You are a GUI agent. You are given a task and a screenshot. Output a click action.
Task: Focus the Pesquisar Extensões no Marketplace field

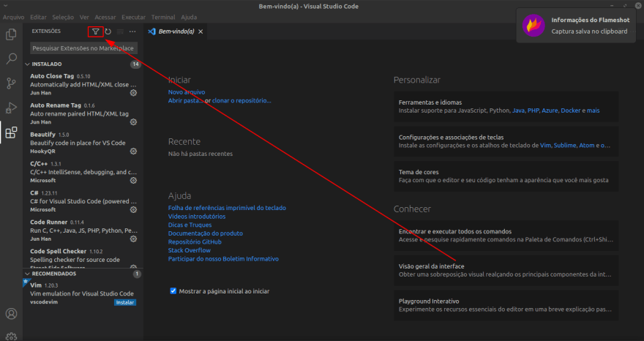(83, 48)
